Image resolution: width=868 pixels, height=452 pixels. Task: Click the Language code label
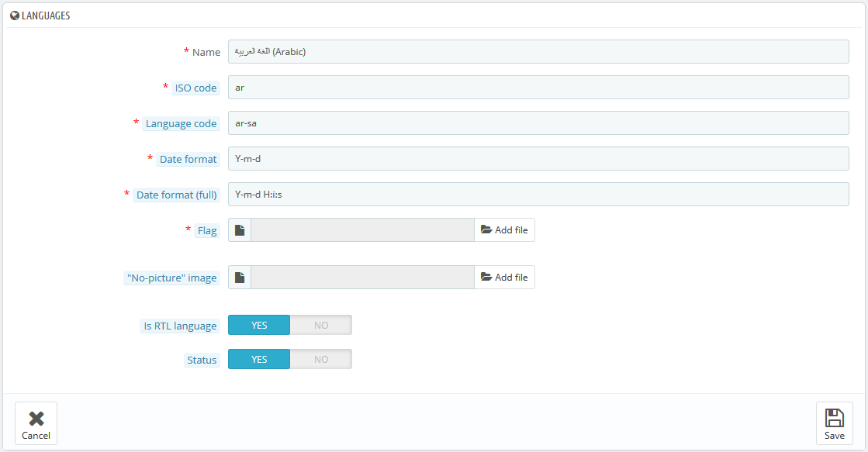182,124
